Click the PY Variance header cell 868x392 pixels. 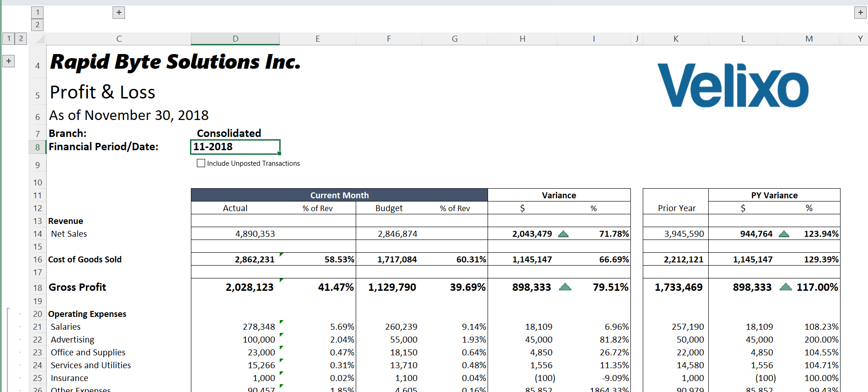click(774, 195)
